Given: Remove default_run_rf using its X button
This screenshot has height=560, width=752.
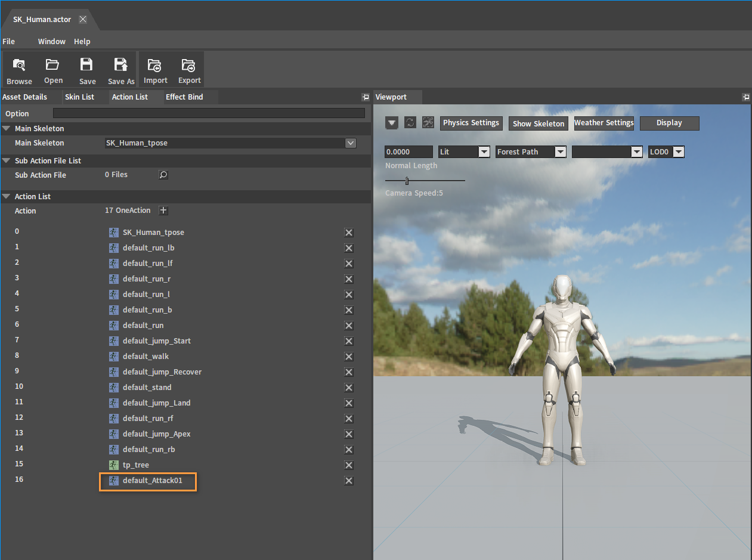Looking at the screenshot, I should tap(349, 419).
